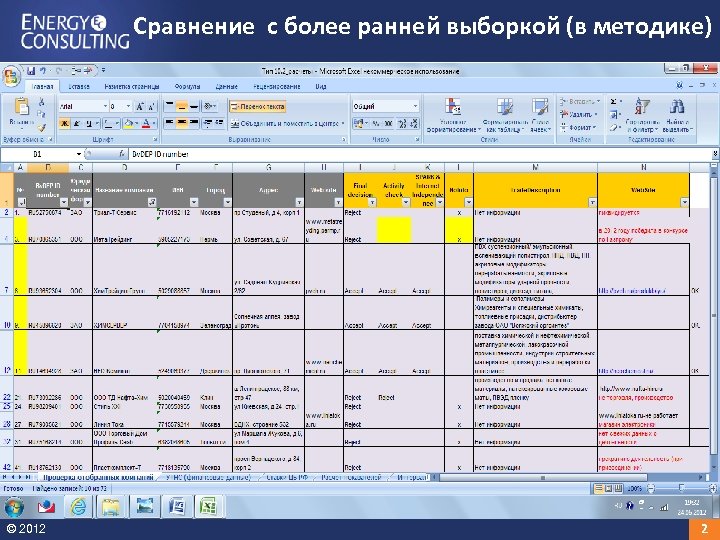Screen dimensions: 720x540
Task: Align cell text to the bottom
Action: pos(194,107)
